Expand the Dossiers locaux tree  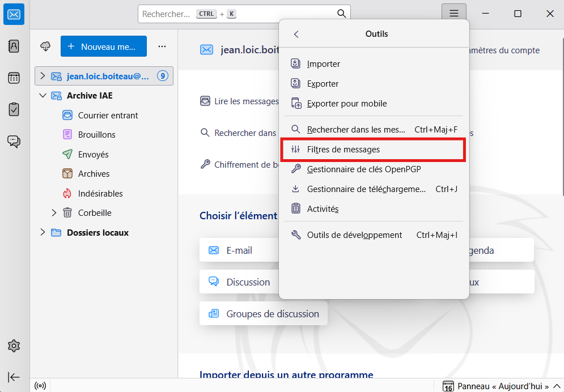43,233
